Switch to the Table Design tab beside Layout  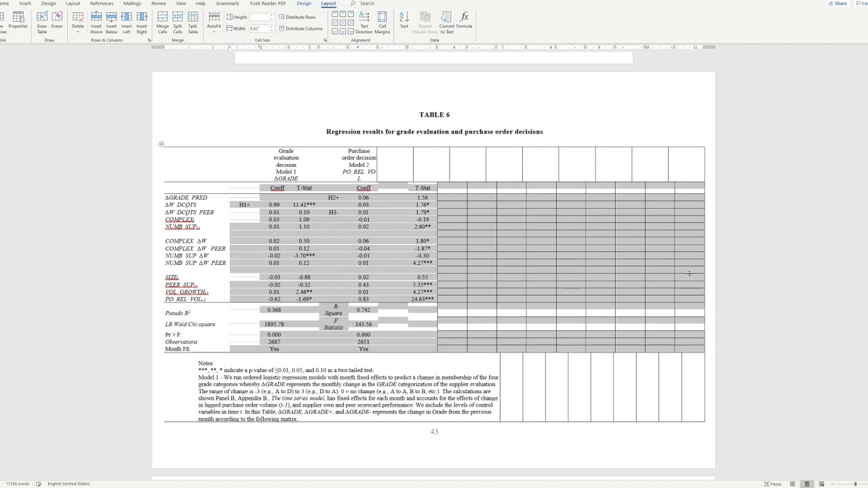pyautogui.click(x=304, y=3)
